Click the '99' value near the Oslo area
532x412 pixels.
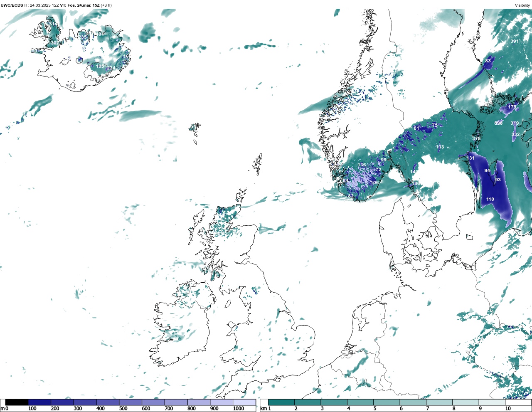384,160
